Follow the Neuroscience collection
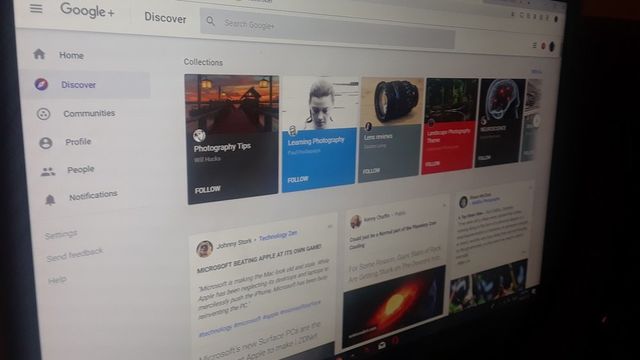 point(484,158)
